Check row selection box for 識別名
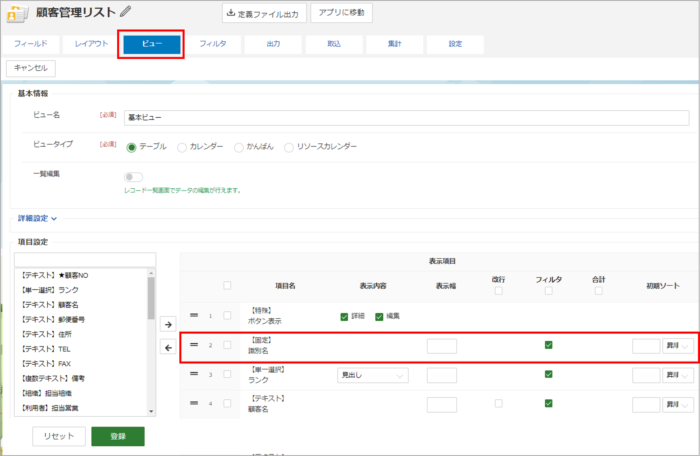700x456 pixels. point(227,345)
